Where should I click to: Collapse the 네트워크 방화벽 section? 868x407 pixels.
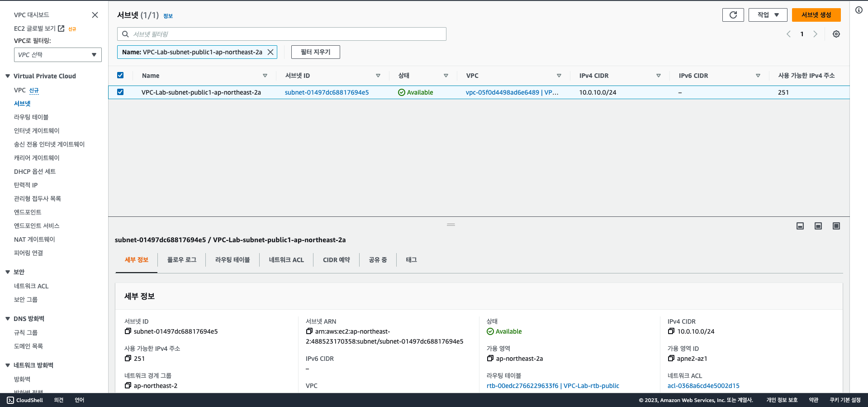point(8,365)
